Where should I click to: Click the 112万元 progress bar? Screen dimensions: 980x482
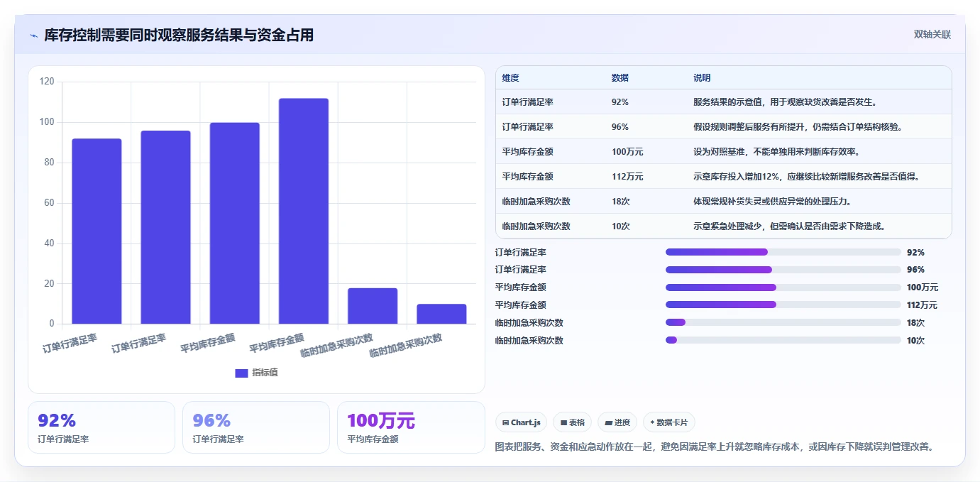(783, 305)
